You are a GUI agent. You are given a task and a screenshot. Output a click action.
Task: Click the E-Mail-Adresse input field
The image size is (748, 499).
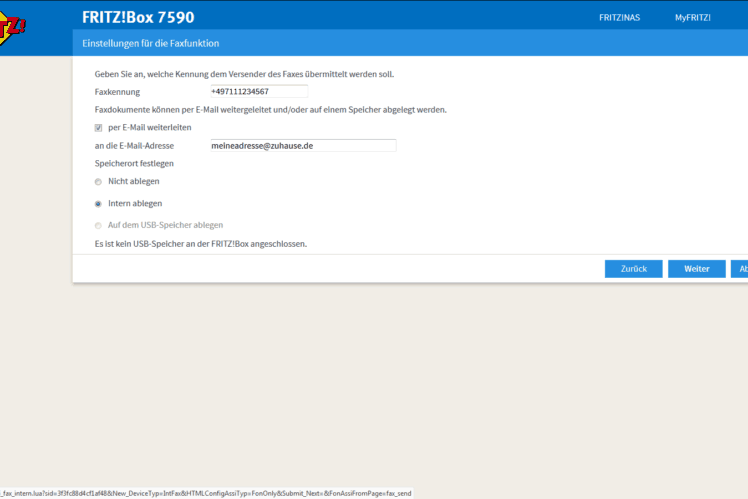[303, 146]
